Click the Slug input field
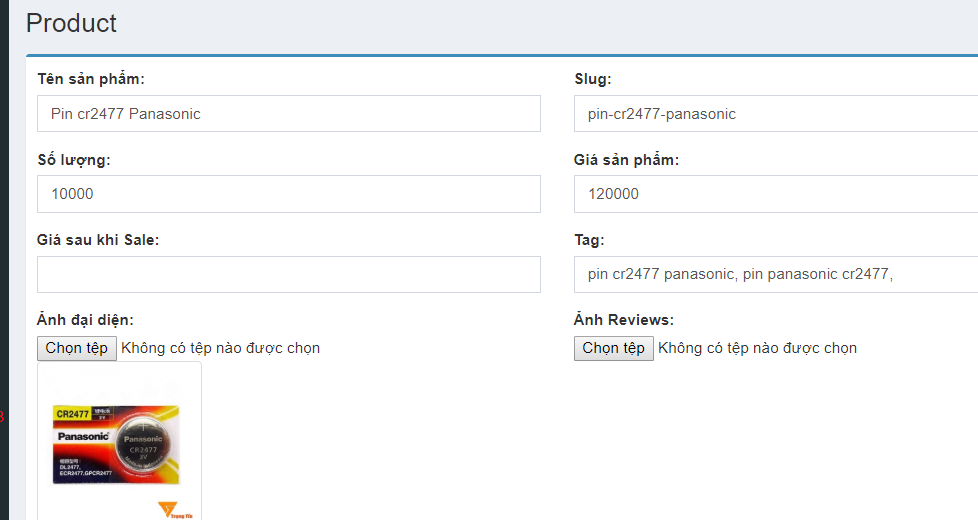The width and height of the screenshot is (978, 520). pos(776,113)
